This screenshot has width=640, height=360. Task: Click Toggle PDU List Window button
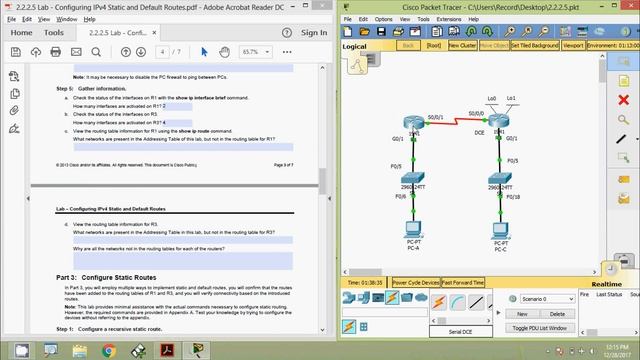point(540,328)
